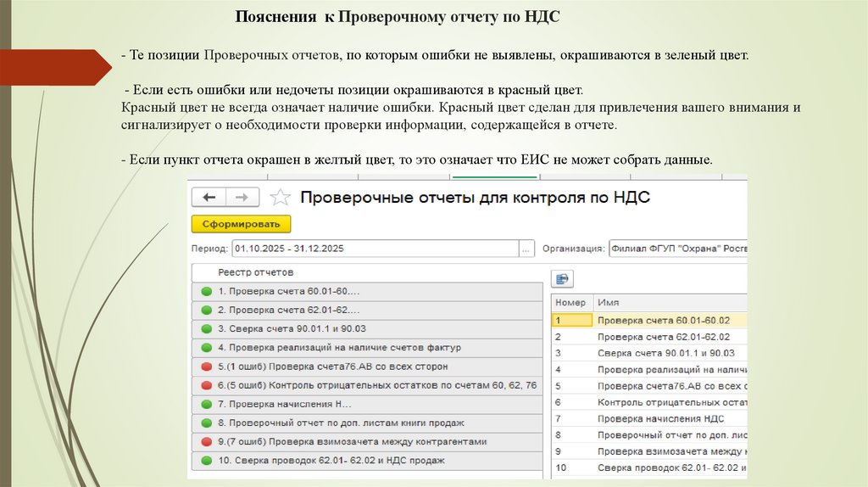Screen dimensions: 868x487
Task: Click the yellow Сформировать button
Action: 241,224
